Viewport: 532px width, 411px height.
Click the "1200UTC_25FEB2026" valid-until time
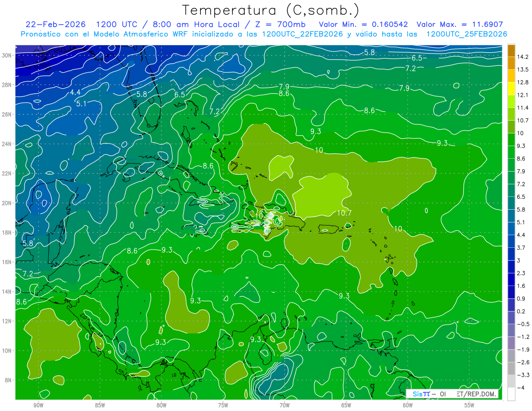[466, 34]
